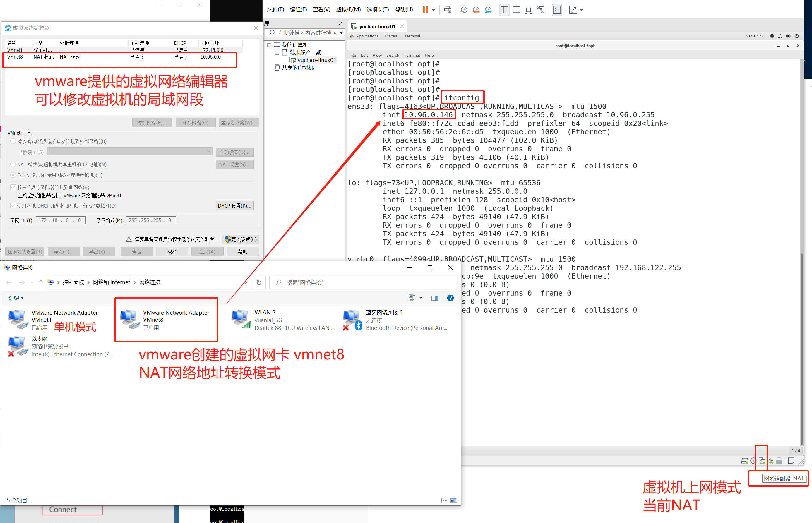This screenshot has width=812, height=523.
Task: Click the DHCP 设置(P) button
Action: 234,206
